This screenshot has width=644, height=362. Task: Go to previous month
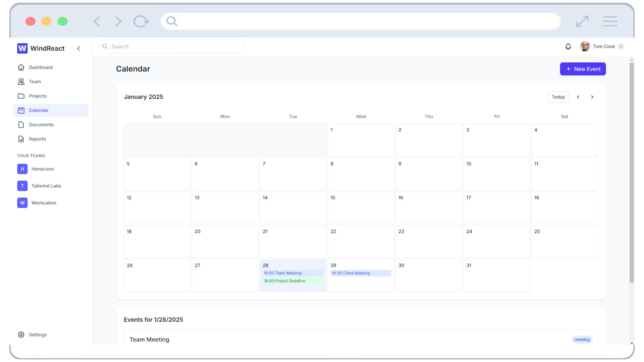tap(578, 97)
